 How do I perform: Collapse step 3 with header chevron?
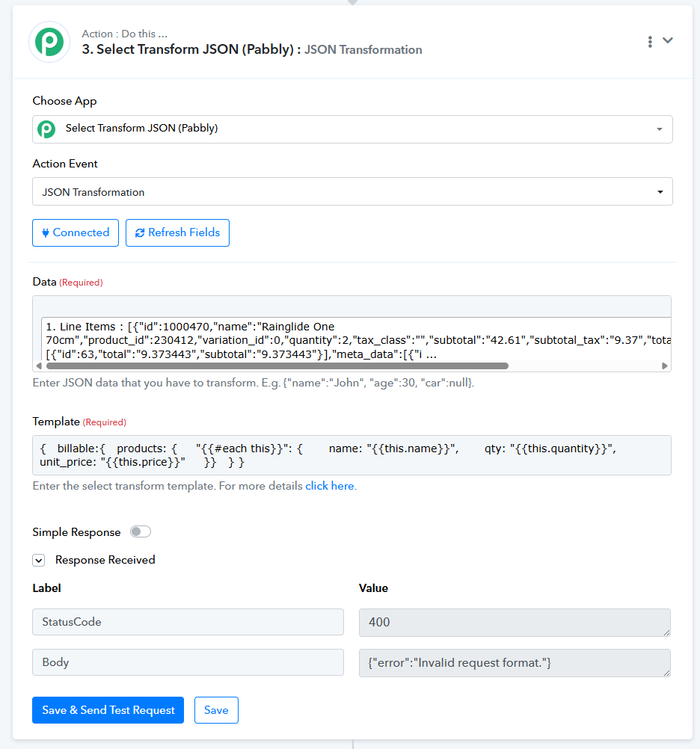pyautogui.click(x=668, y=40)
